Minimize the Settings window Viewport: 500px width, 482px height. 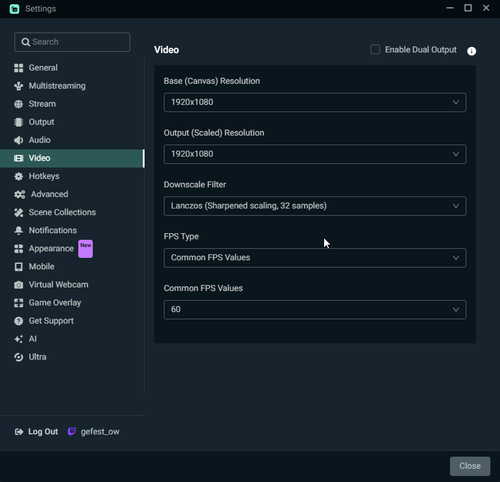(450, 8)
